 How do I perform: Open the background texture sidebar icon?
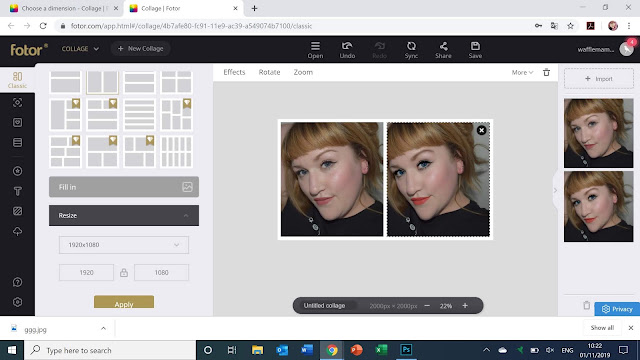click(17, 211)
